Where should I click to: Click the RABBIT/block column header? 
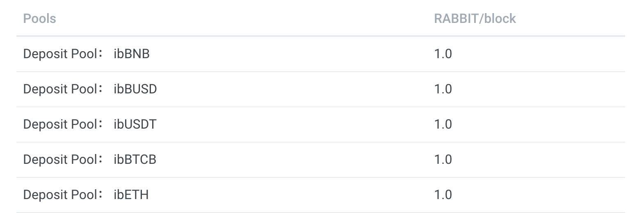click(x=475, y=18)
